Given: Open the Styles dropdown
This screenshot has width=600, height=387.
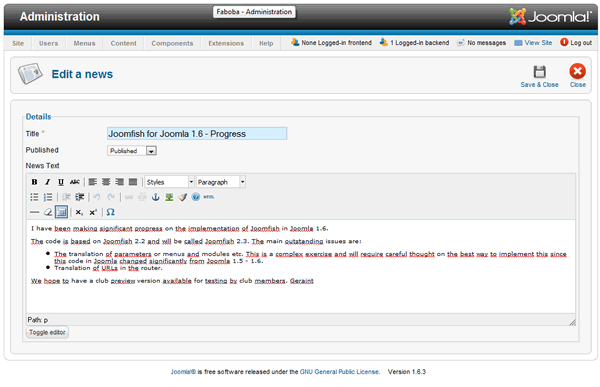Looking at the screenshot, I should tap(170, 182).
